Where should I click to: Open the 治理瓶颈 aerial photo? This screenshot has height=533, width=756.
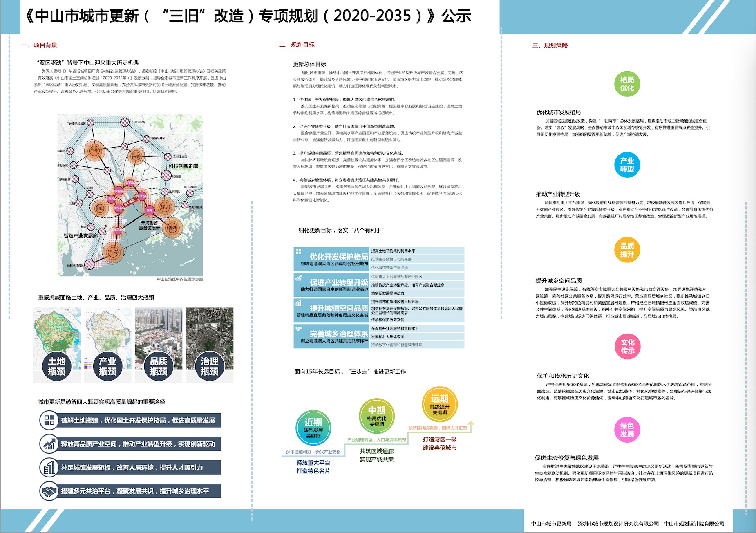(x=210, y=338)
